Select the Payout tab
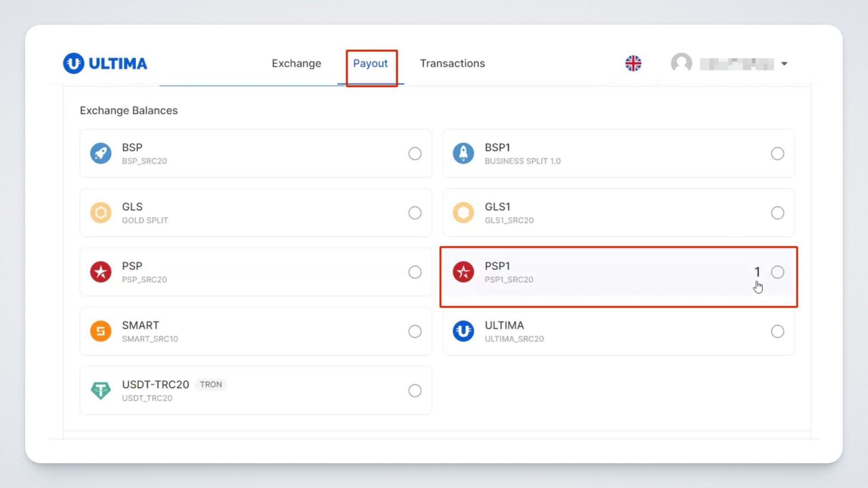This screenshot has width=868, height=488. coord(370,63)
